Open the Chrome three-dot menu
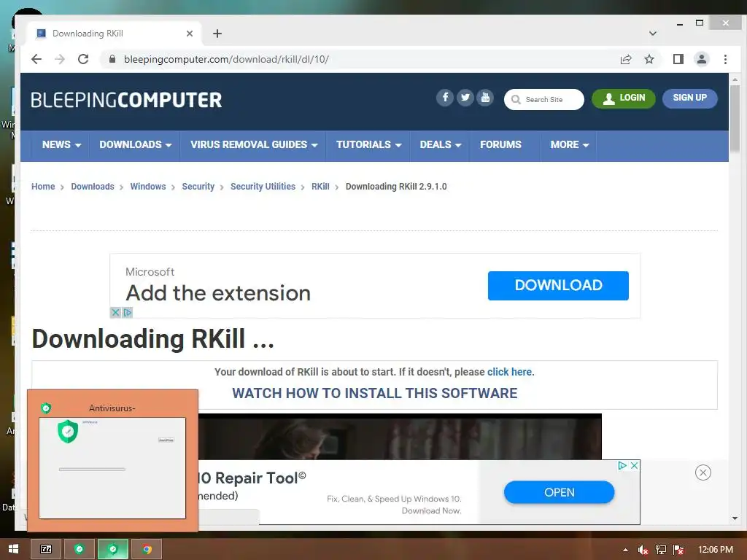The width and height of the screenshot is (747, 560). click(725, 59)
